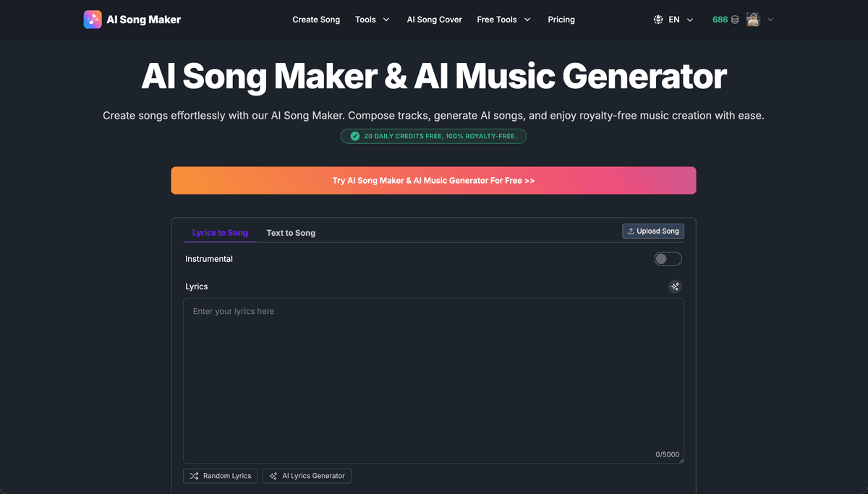Click the green checkmark badge icon
This screenshot has height=494, width=868.
(x=354, y=136)
